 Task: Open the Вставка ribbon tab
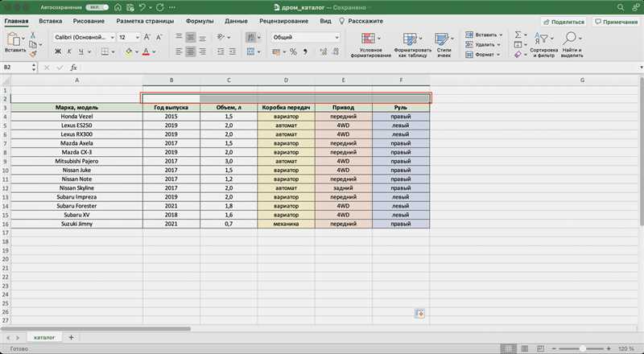pos(51,21)
